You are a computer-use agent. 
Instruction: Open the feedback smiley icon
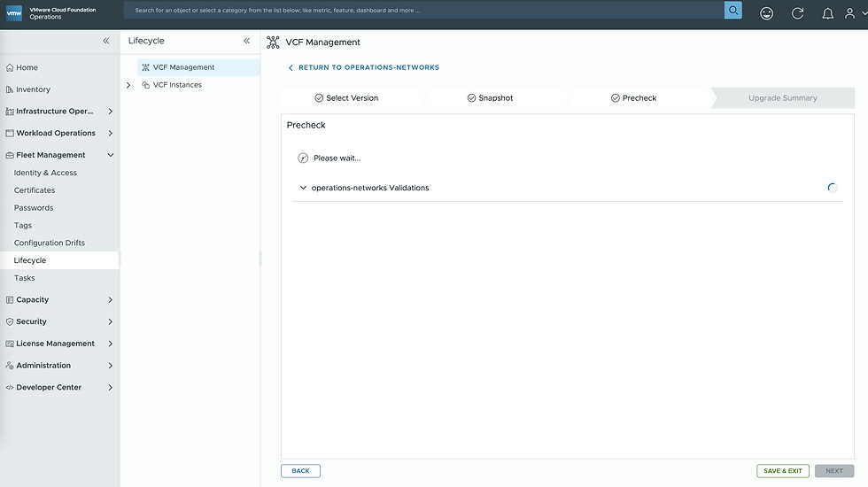(x=766, y=13)
